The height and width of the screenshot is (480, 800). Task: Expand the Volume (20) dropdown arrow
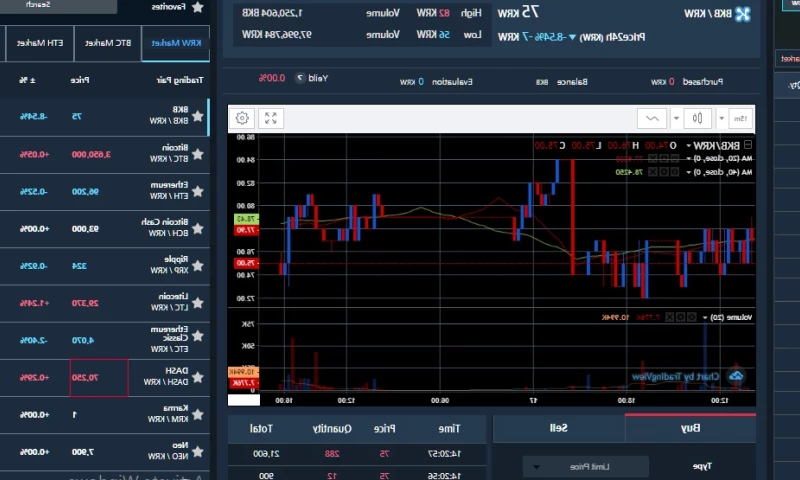pos(705,318)
